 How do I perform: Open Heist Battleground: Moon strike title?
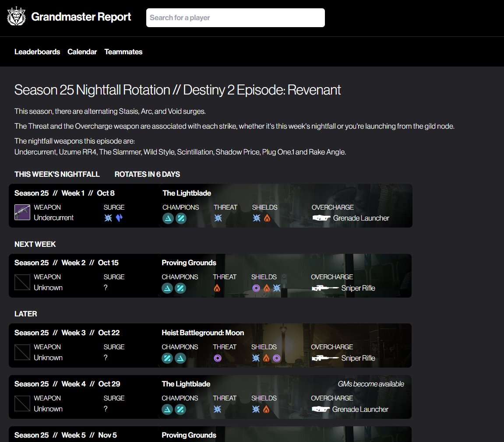203,333
